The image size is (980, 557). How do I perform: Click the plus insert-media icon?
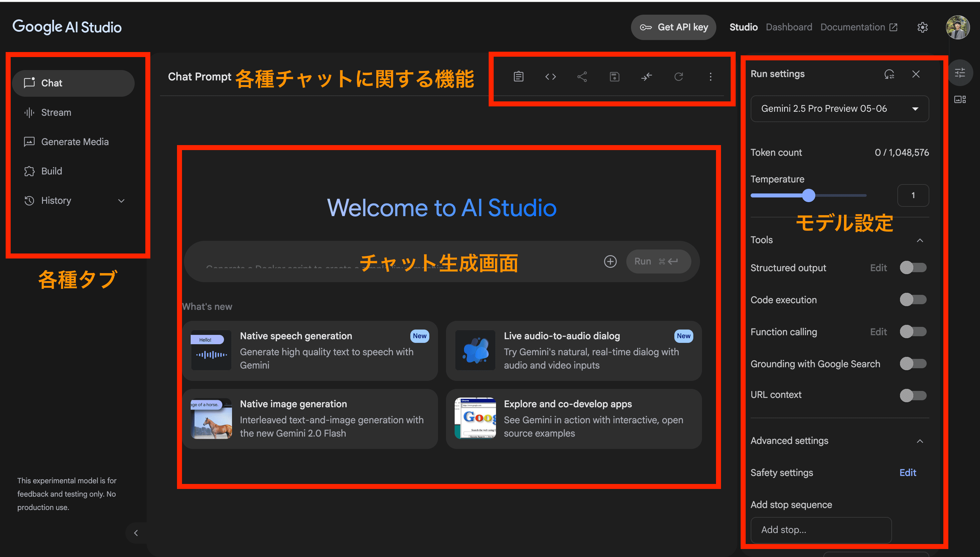[610, 261]
